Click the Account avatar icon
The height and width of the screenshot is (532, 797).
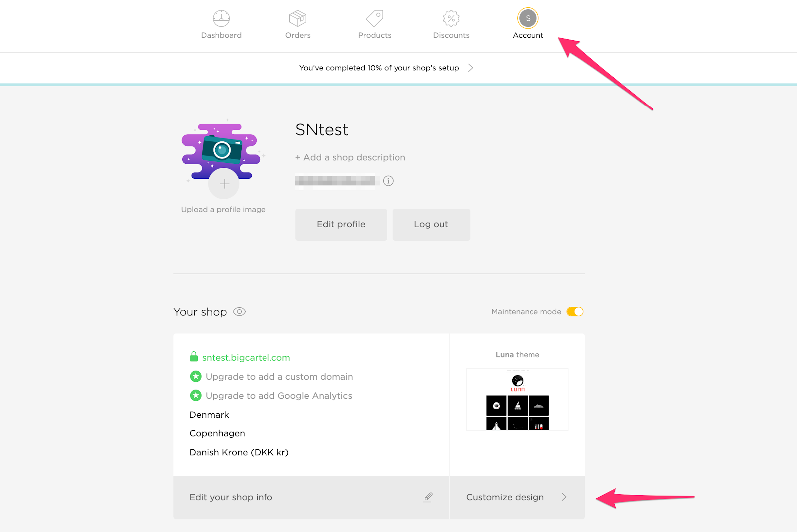click(x=528, y=18)
